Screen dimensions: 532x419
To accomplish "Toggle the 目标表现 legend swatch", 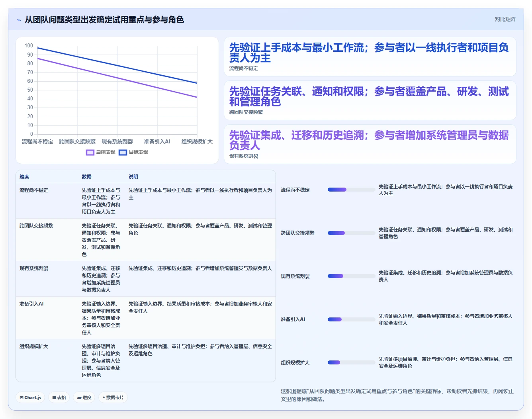I will point(123,152).
